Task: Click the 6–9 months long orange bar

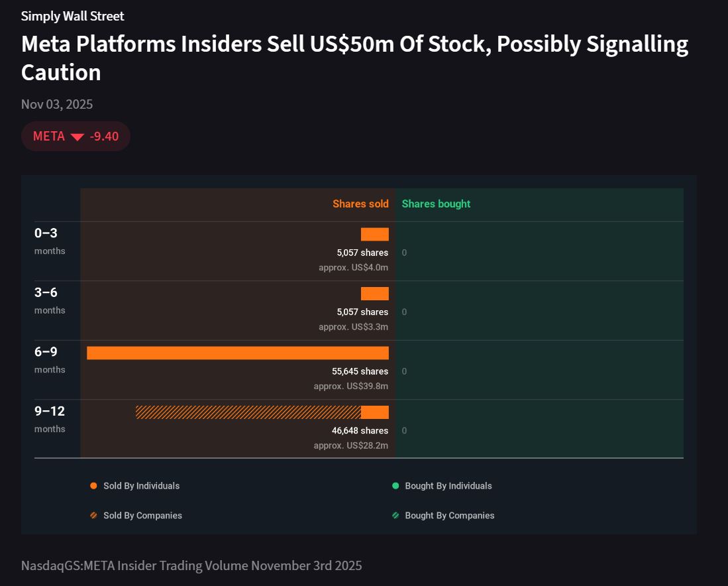Action: (237, 353)
